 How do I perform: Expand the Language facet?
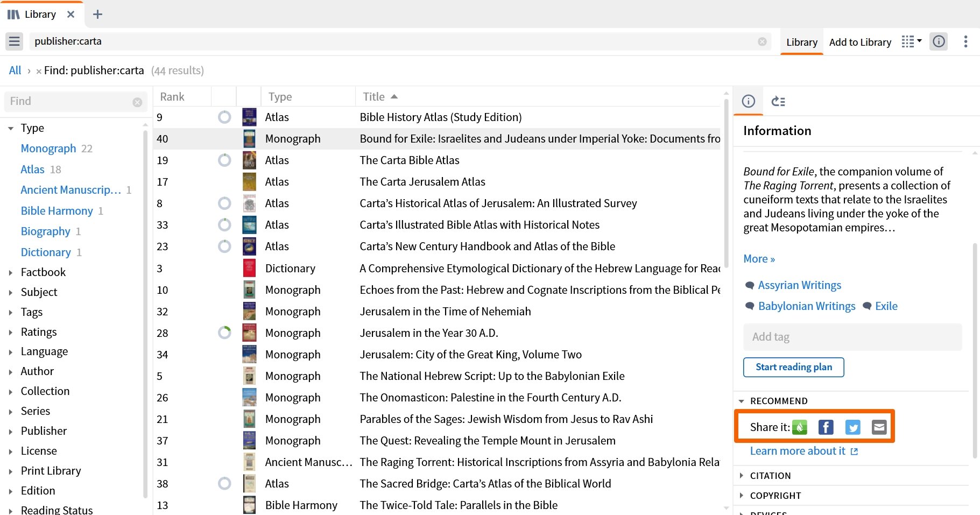tap(10, 352)
